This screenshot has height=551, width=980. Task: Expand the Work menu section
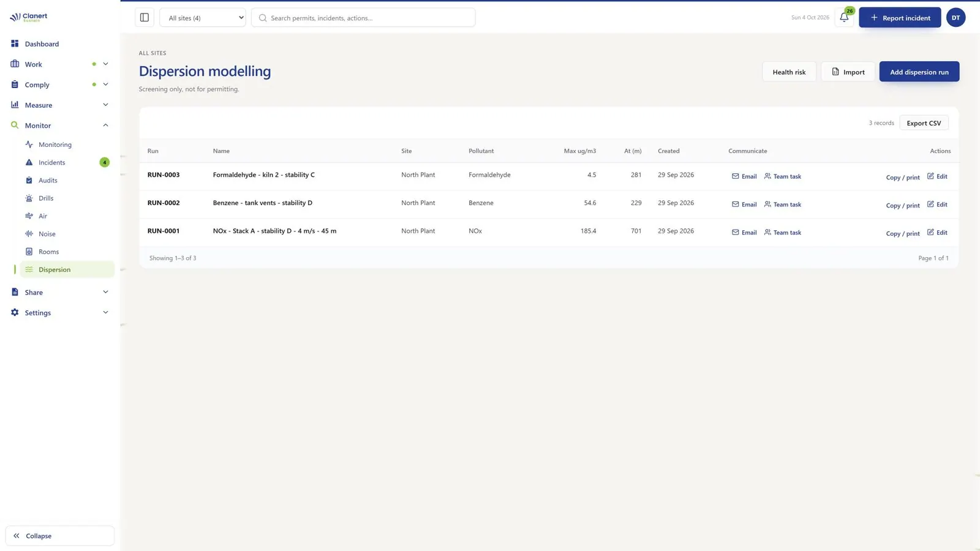click(60, 64)
